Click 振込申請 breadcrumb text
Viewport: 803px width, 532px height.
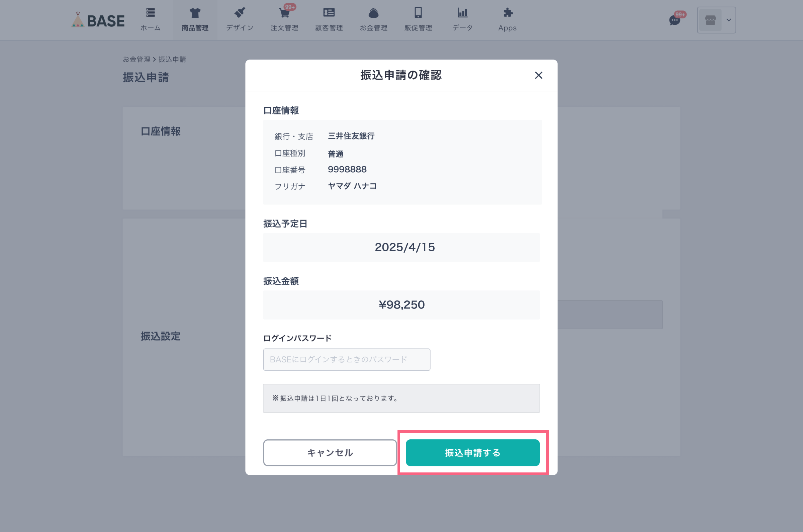[x=172, y=59]
